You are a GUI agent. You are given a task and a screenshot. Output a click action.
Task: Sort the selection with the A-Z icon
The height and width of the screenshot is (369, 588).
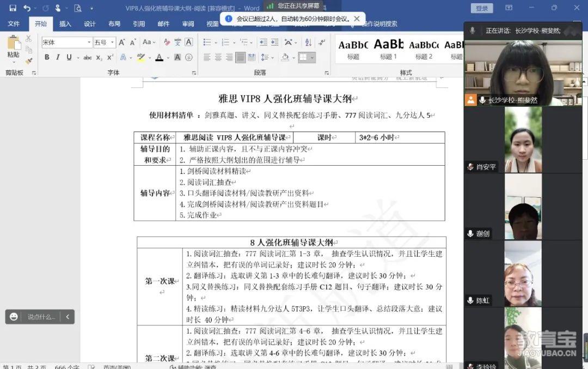coord(308,43)
